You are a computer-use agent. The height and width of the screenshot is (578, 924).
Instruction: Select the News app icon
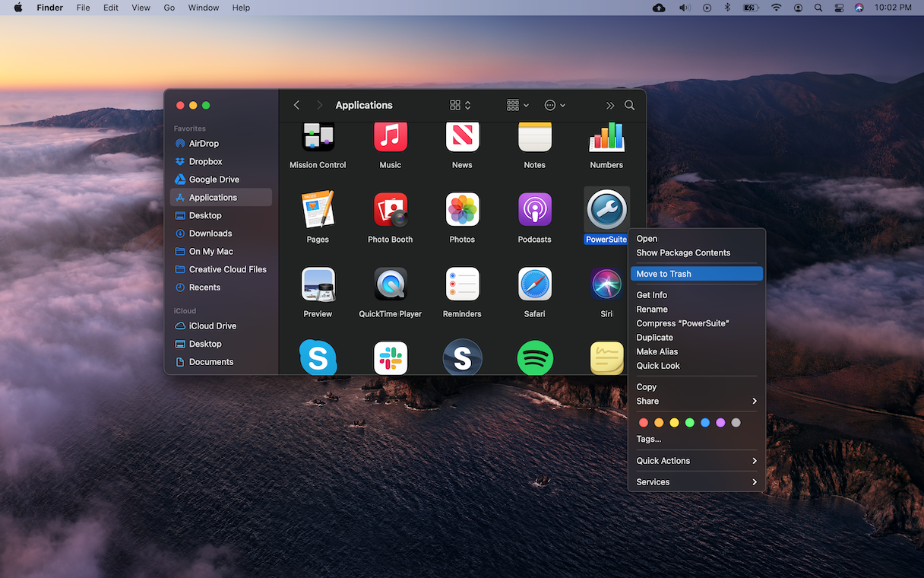click(x=462, y=137)
